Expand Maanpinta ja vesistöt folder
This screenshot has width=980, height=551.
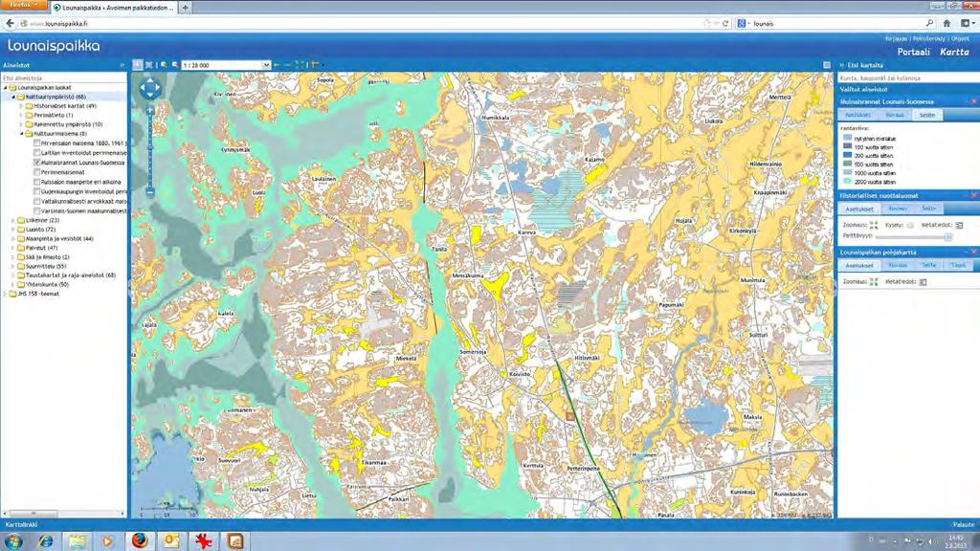point(13,238)
